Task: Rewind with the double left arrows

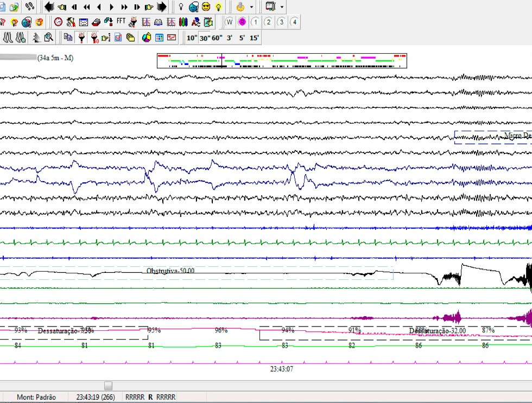Action: pos(86,7)
